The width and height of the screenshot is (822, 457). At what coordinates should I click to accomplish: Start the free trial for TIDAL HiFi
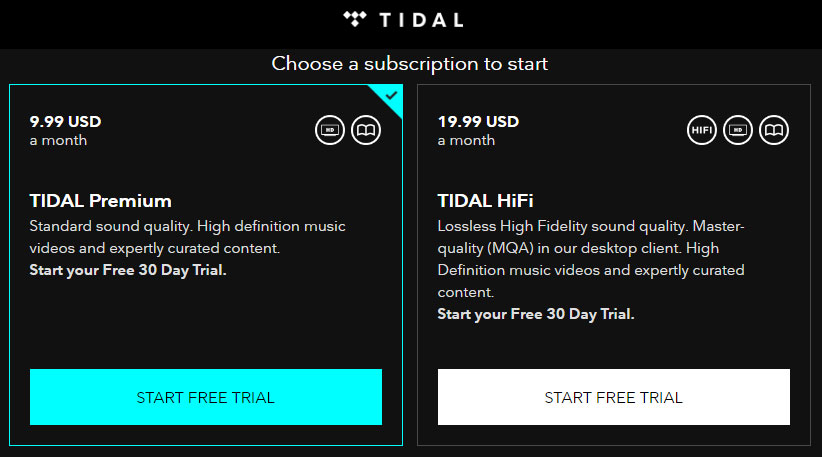[x=613, y=397]
